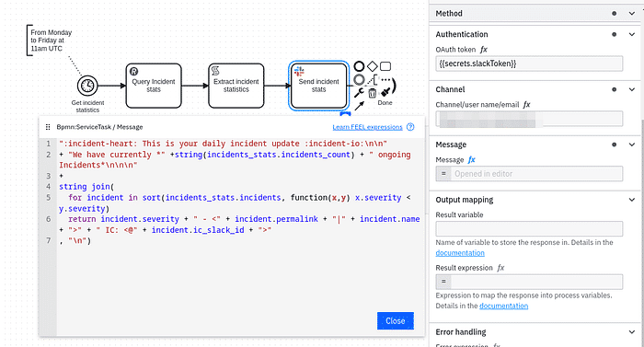Click the Error handling header text
This screenshot has height=347, width=644.
click(x=461, y=331)
